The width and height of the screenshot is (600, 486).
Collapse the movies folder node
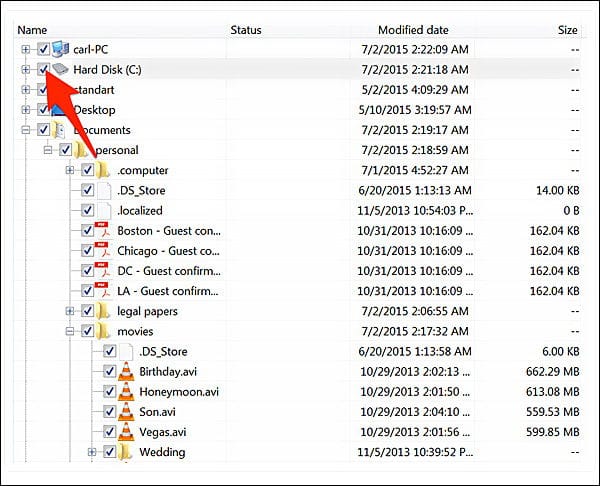click(70, 331)
